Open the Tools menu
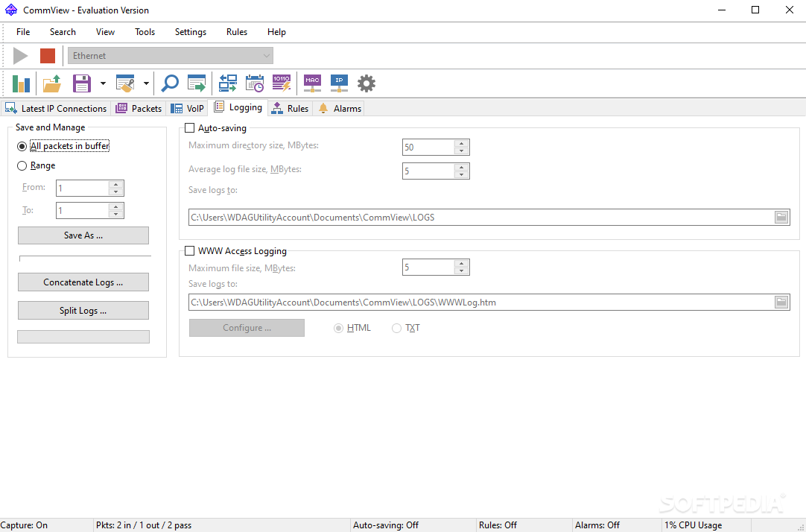Viewport: 806px width, 532px height. 145,32
